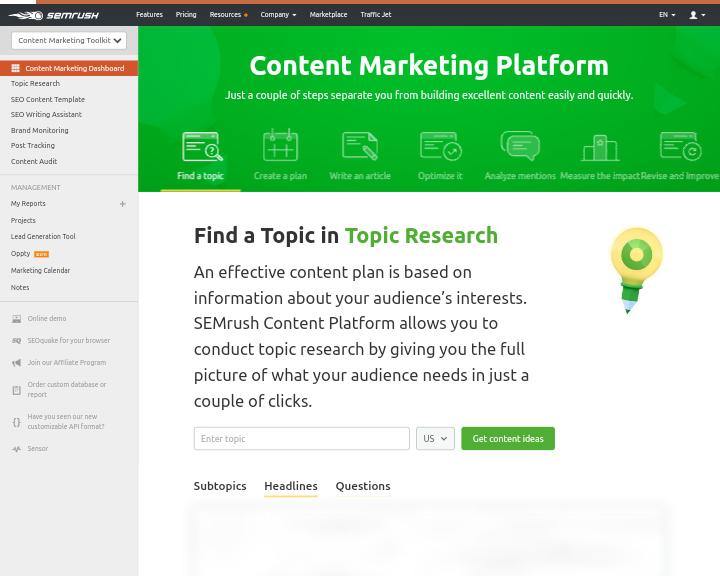
Task: Click the green Topic Research heading link
Action: pyautogui.click(x=421, y=236)
